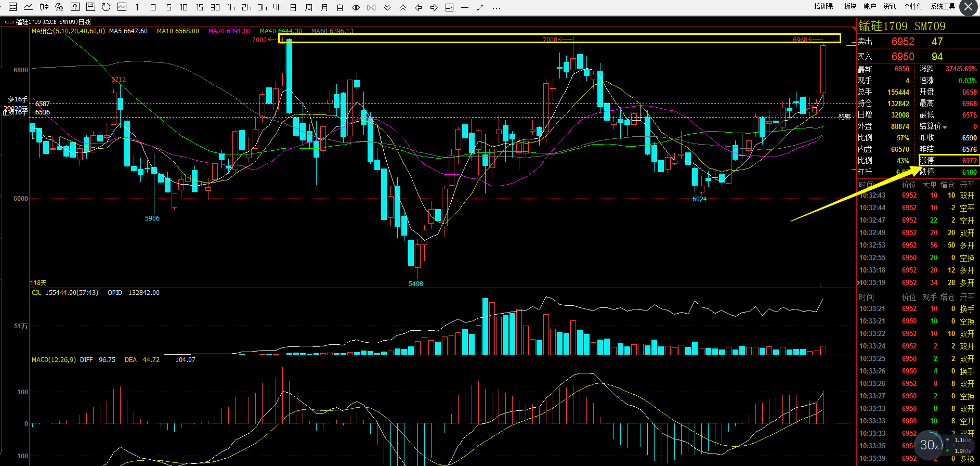
Task: Click the left arrow navigation icon
Action: [418, 7]
